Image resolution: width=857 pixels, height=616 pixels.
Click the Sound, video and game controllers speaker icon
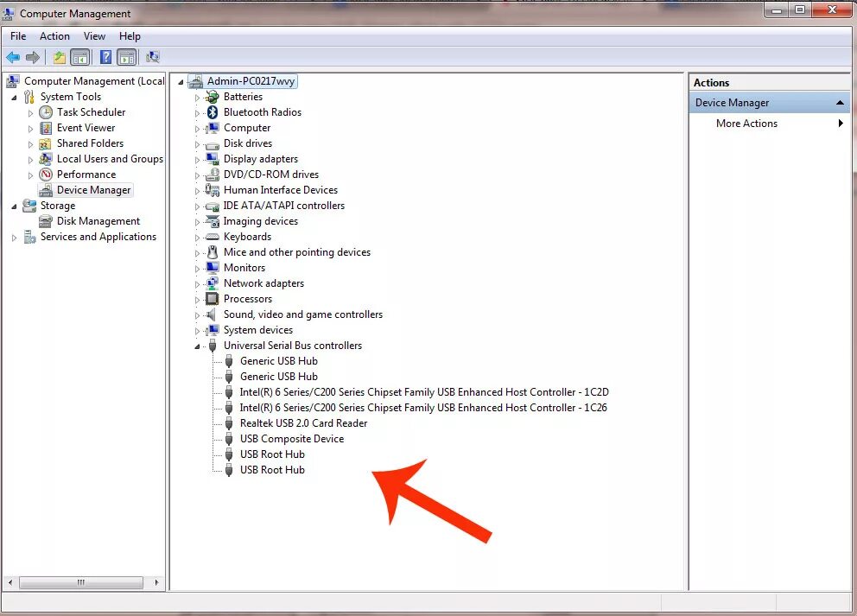point(211,314)
